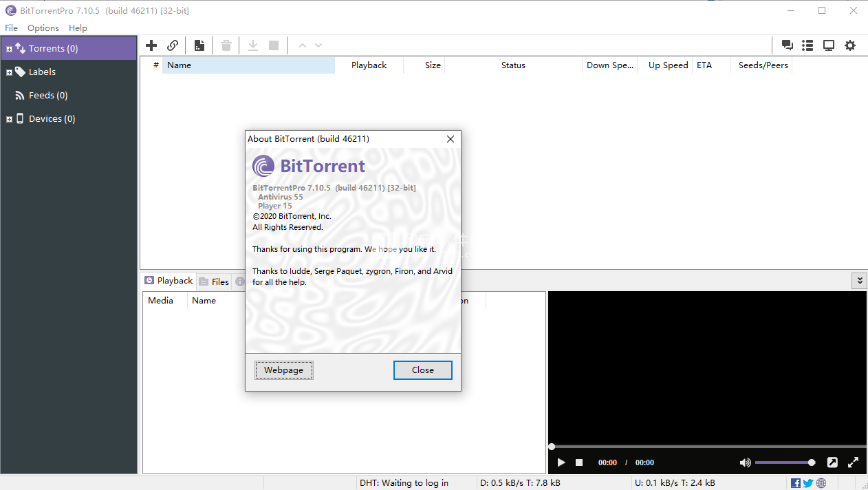Image resolution: width=868 pixels, height=490 pixels.
Task: Move torrent up in queue arrow
Action: pos(302,45)
